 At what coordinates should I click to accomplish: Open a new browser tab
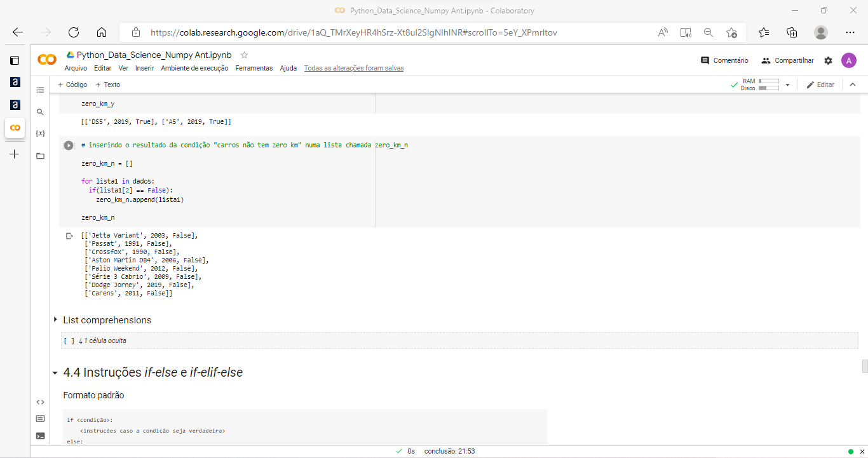15,154
